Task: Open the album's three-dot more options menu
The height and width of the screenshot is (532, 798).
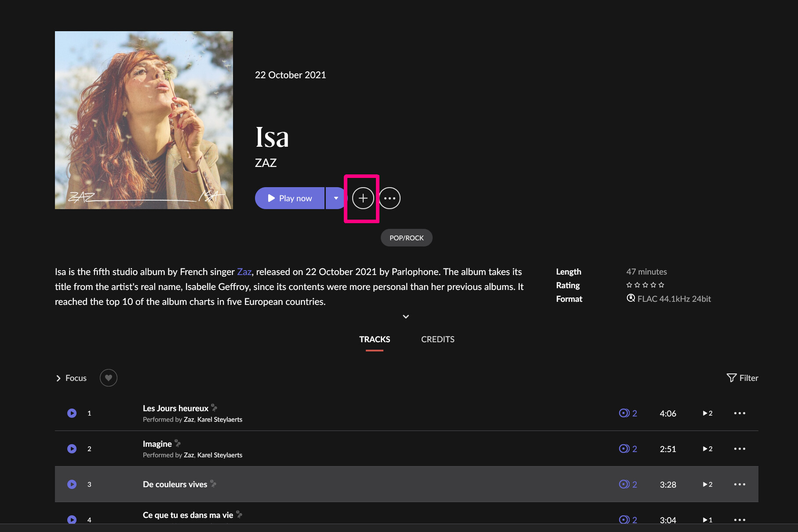Action: point(390,198)
